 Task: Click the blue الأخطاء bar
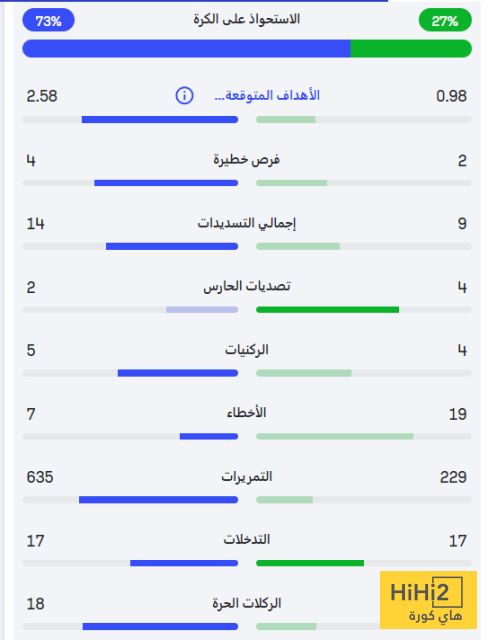209,436
